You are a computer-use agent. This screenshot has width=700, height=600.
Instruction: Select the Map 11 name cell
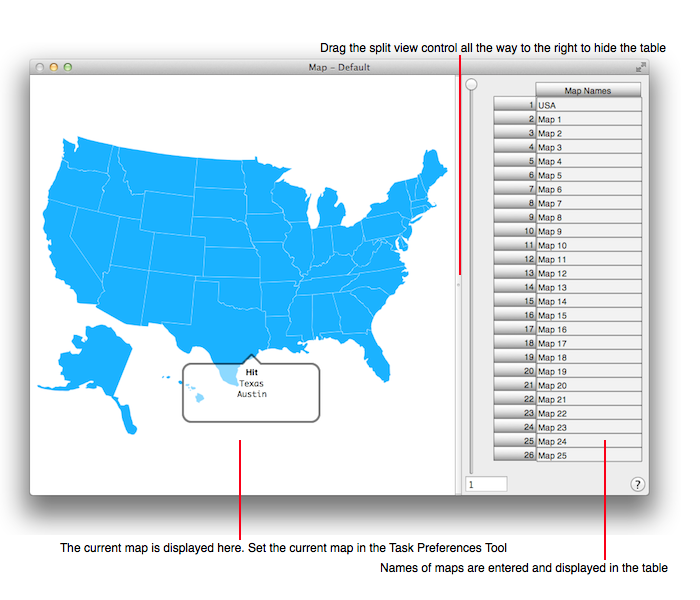588,259
